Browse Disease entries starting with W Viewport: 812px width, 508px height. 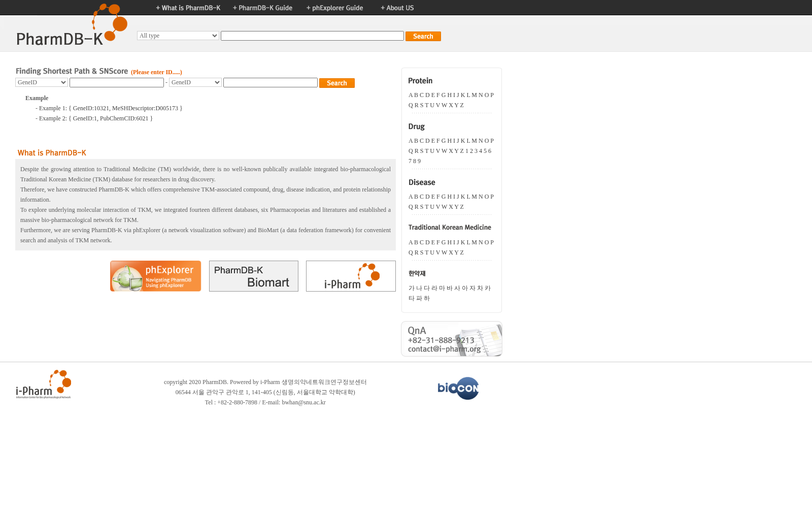point(445,207)
